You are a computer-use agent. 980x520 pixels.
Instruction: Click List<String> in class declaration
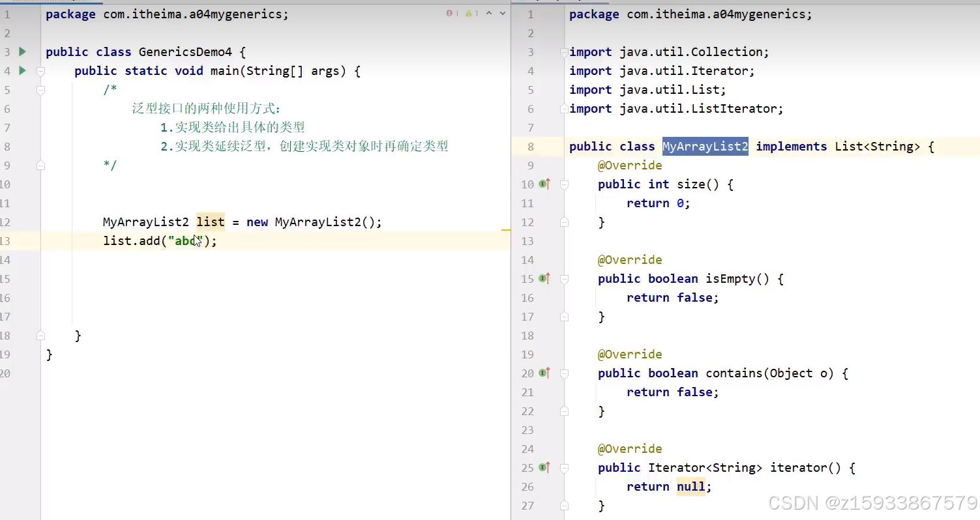[x=878, y=147]
